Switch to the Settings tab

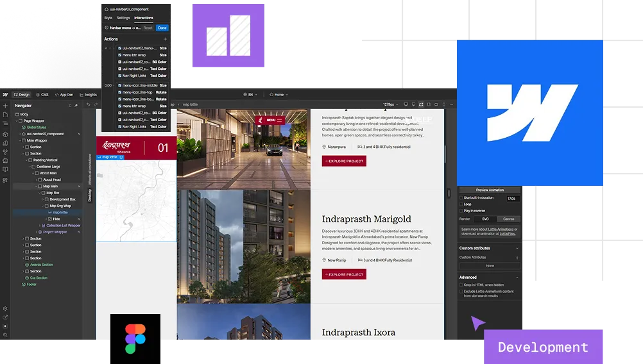coord(123,18)
